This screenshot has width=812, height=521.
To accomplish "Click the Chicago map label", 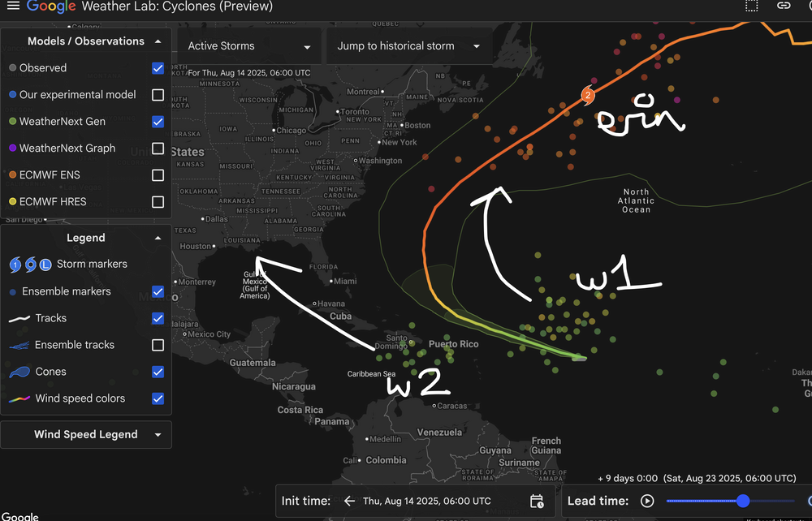I will [291, 131].
